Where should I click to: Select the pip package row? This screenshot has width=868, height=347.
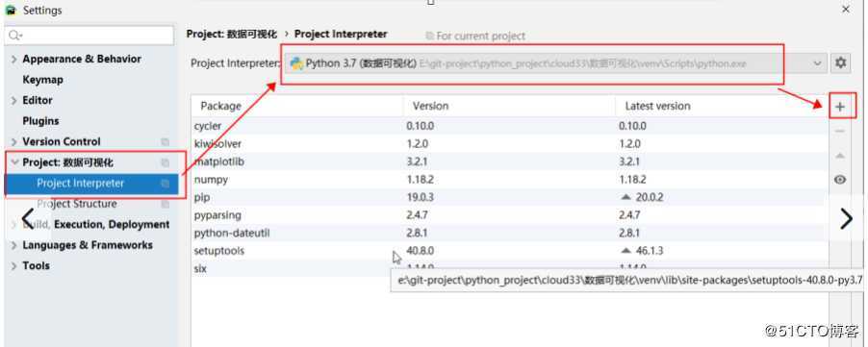(x=510, y=197)
